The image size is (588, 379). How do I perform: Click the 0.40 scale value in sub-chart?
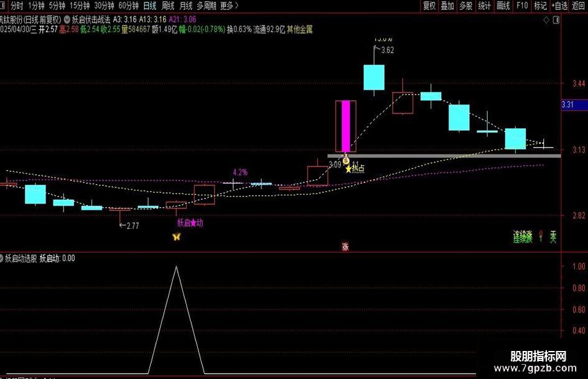[x=579, y=330]
